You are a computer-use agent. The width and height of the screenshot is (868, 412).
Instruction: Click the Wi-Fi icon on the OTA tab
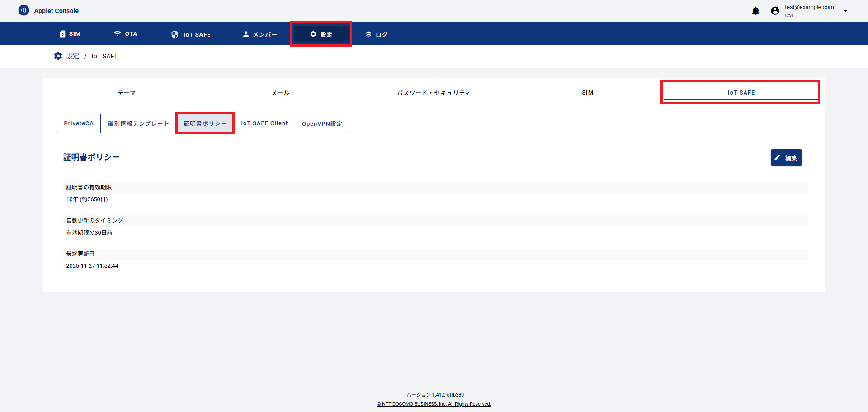118,33
